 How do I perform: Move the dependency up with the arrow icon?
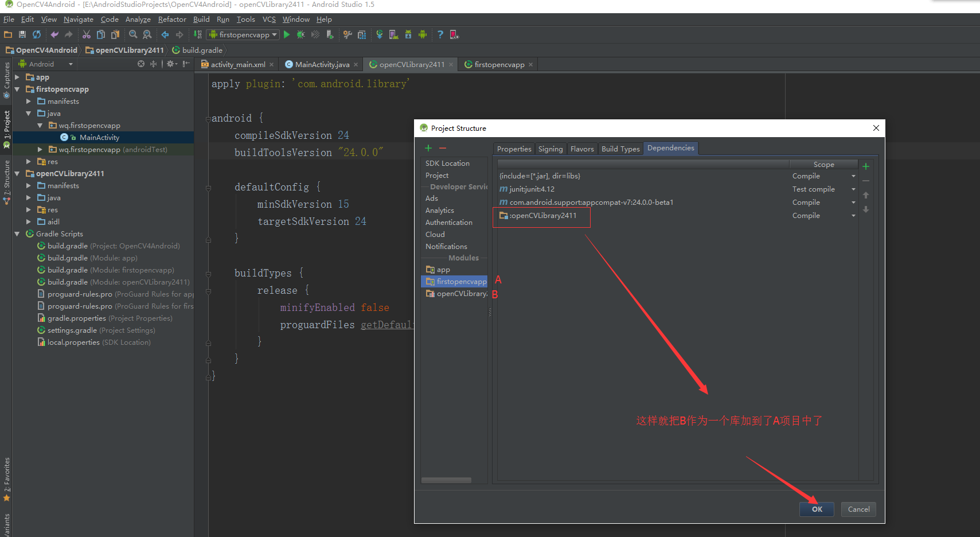[x=866, y=195]
